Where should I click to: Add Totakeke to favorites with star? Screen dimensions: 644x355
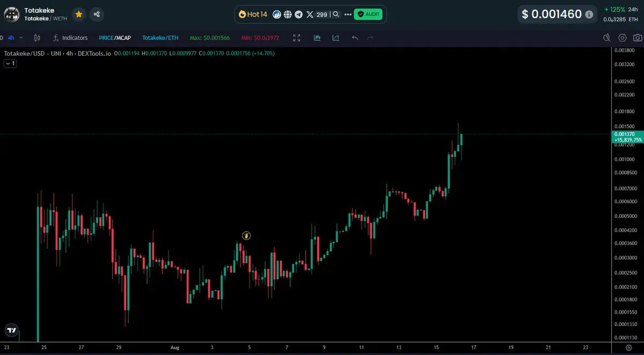point(79,14)
